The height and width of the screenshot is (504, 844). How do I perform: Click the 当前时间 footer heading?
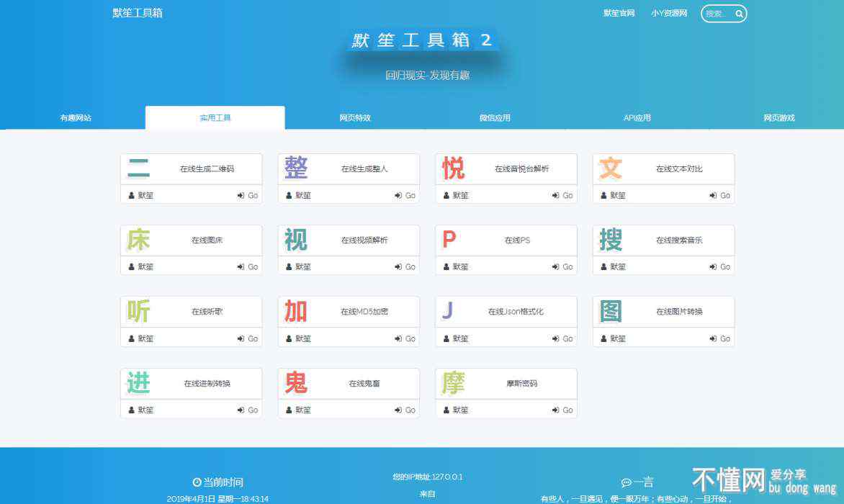pyautogui.click(x=218, y=482)
